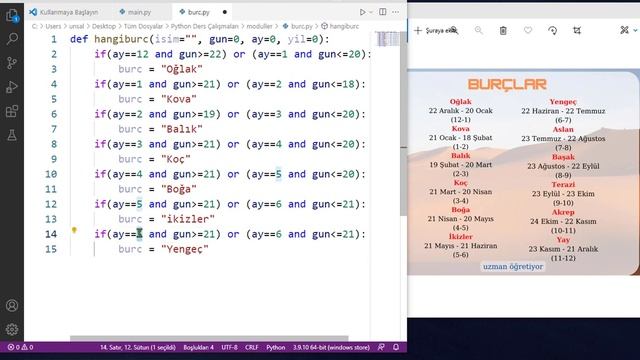The image size is (640, 360).
Task: Open the crop tool in Photos
Action: click(x=577, y=31)
